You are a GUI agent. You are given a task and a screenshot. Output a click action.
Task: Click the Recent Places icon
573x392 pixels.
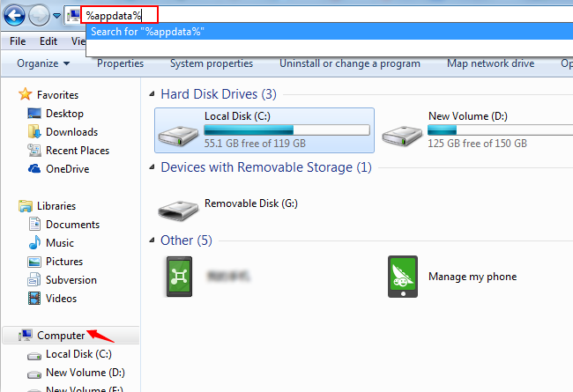point(34,150)
